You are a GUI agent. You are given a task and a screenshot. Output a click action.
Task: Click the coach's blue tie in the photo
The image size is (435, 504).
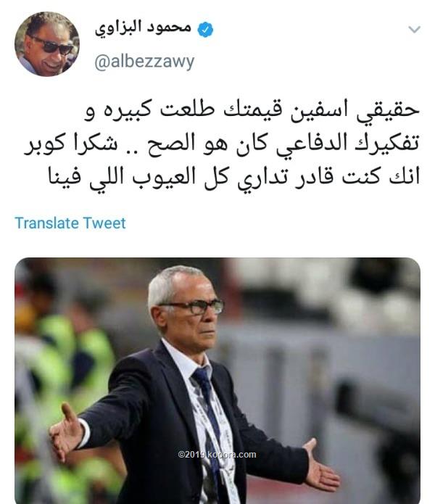(x=209, y=418)
